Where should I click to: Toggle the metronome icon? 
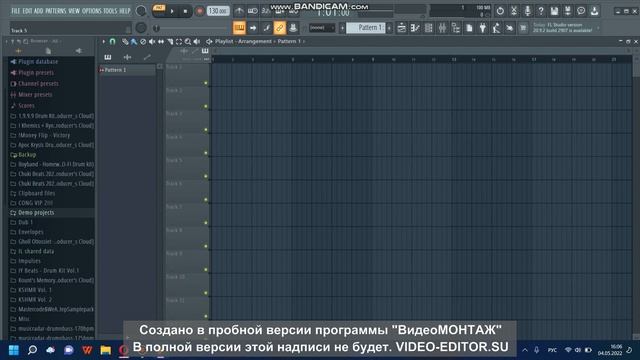(x=239, y=11)
